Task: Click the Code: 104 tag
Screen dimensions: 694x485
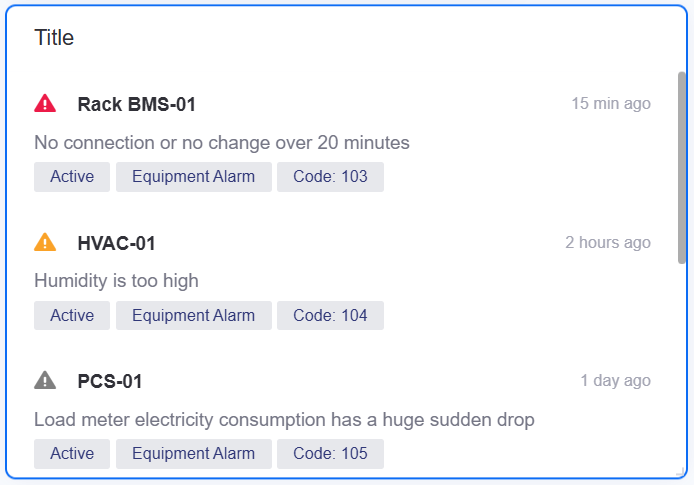Action: pos(330,316)
